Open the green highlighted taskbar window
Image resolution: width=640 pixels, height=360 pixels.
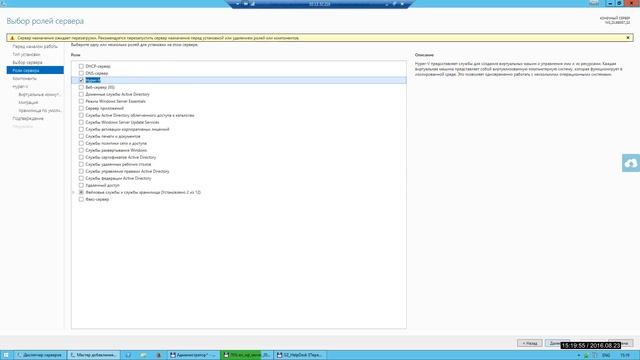(246, 355)
